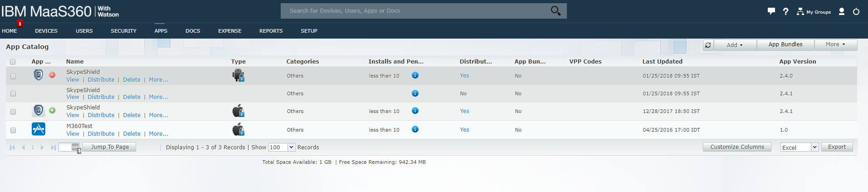The width and height of the screenshot is (868, 192).
Task: Click app icon of SkypeShield updated 12/28/2017
Action: tap(39, 110)
